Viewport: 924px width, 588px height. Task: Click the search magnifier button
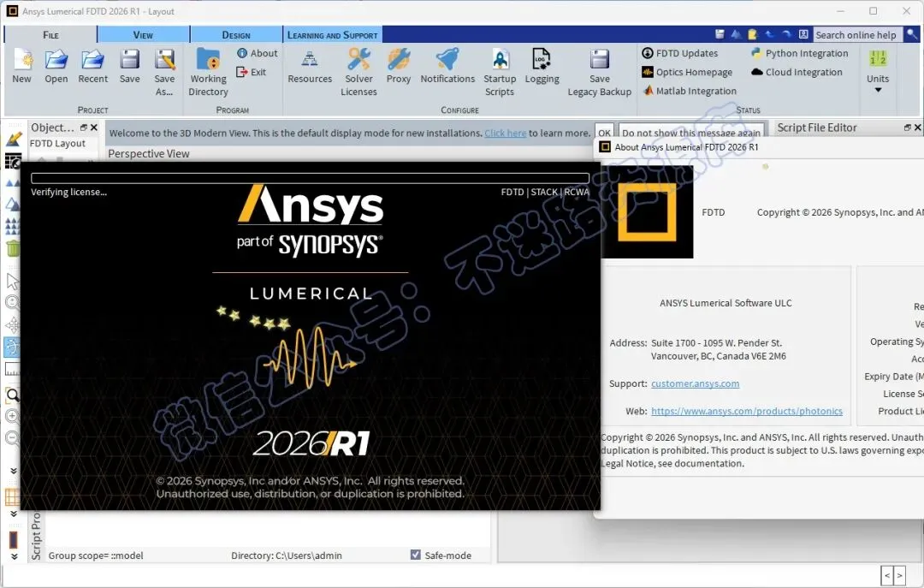click(911, 35)
